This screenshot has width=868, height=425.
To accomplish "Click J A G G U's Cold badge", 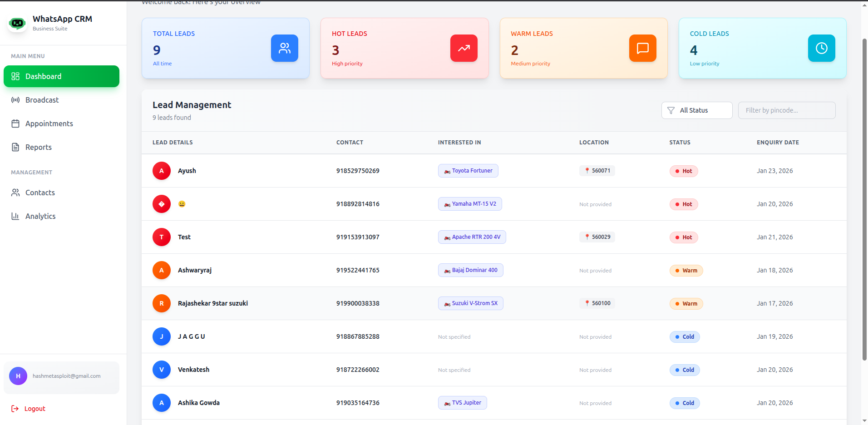I will [x=685, y=337].
